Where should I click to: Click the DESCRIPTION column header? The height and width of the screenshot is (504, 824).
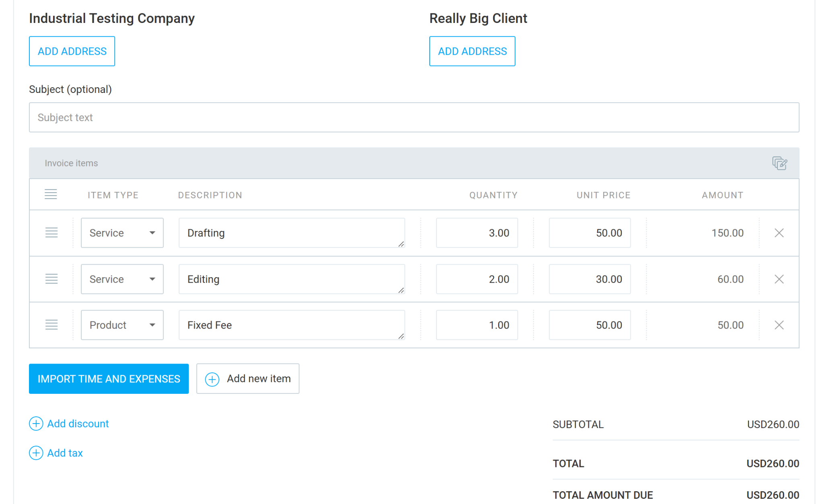[x=210, y=195]
